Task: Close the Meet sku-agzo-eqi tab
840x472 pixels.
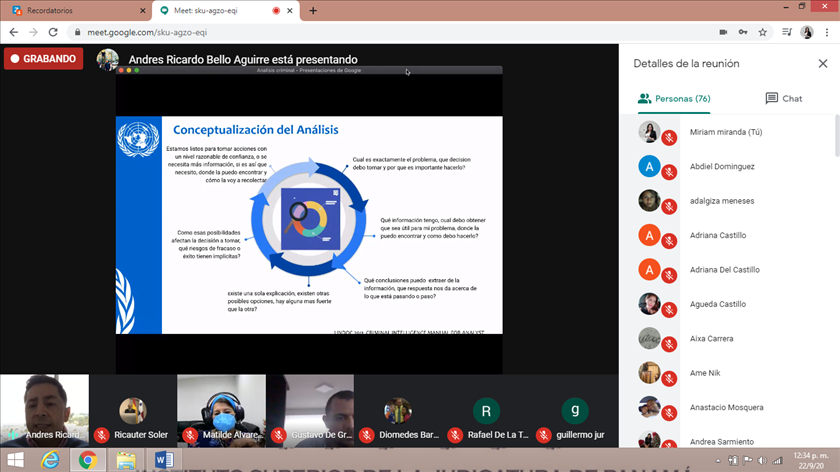Action: pos(290,11)
